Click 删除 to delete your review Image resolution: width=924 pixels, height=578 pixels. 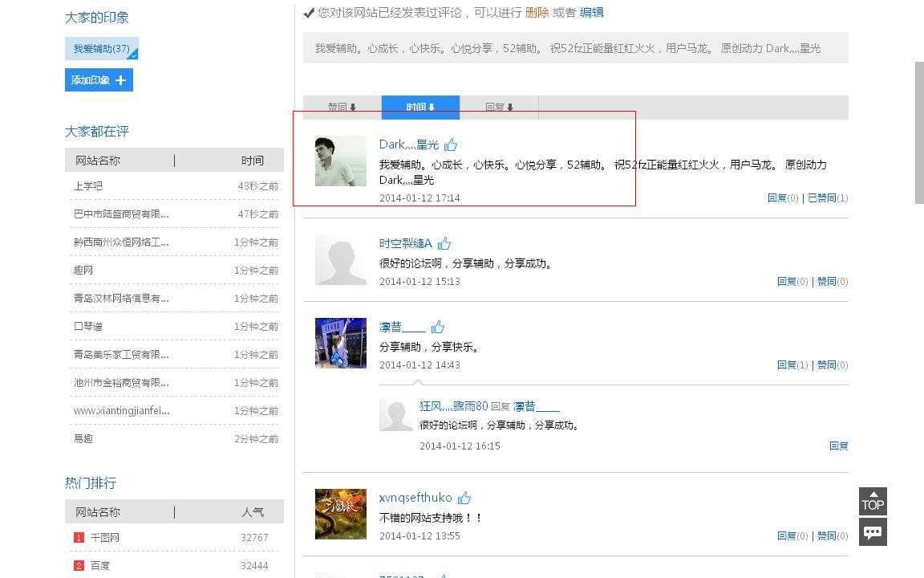coord(537,13)
